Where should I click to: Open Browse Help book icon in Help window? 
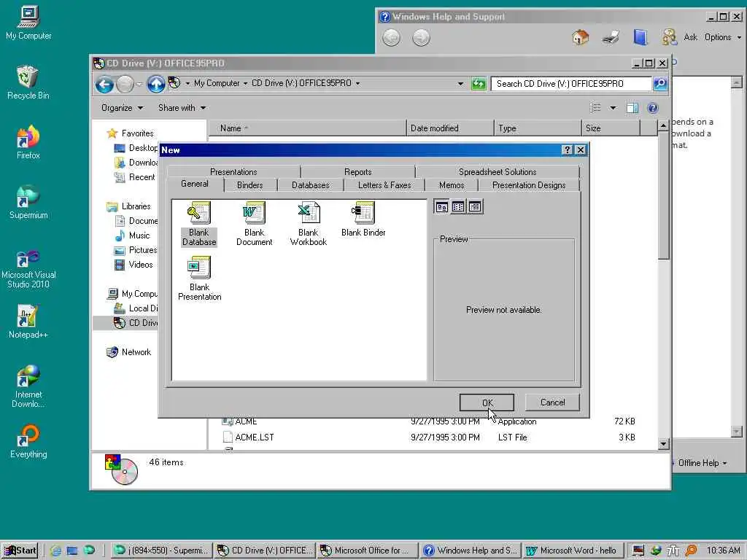[x=640, y=37]
